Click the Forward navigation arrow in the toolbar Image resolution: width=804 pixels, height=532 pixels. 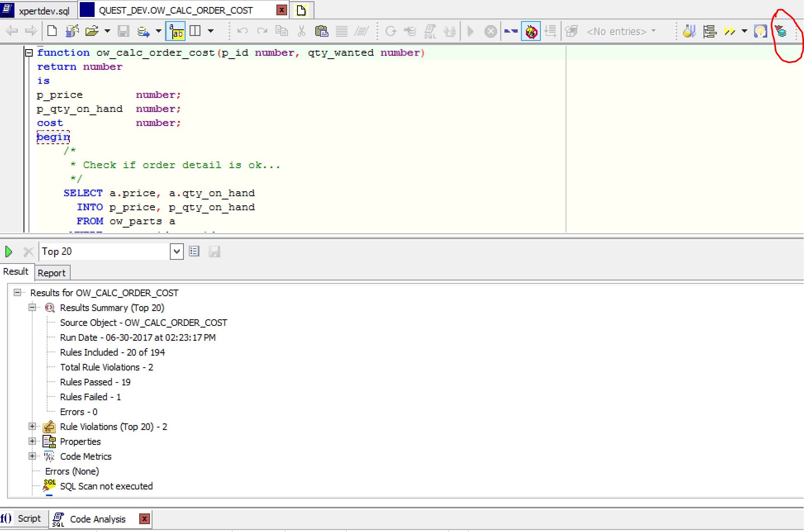point(31,31)
